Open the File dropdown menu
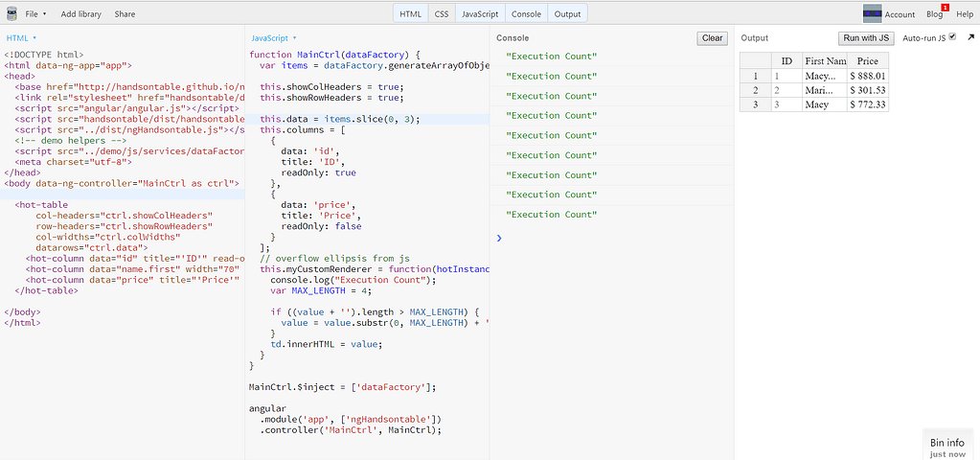 (35, 14)
